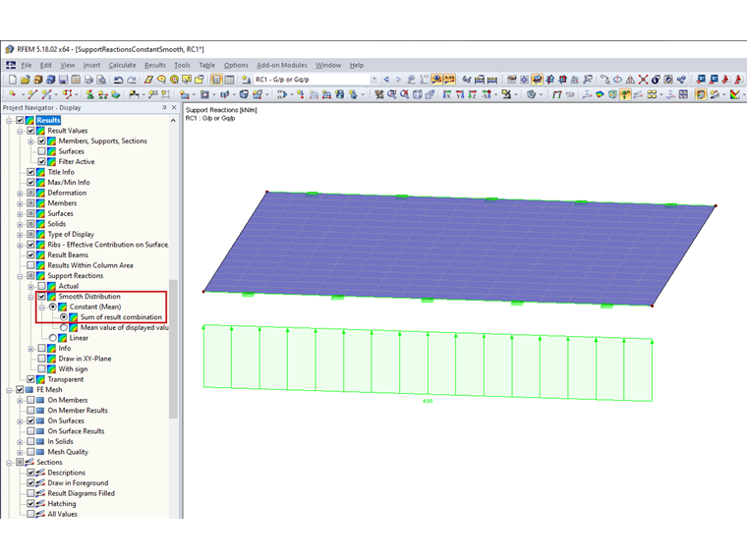Enable the With sign checkbox
This screenshot has width=747, height=560.
41,369
